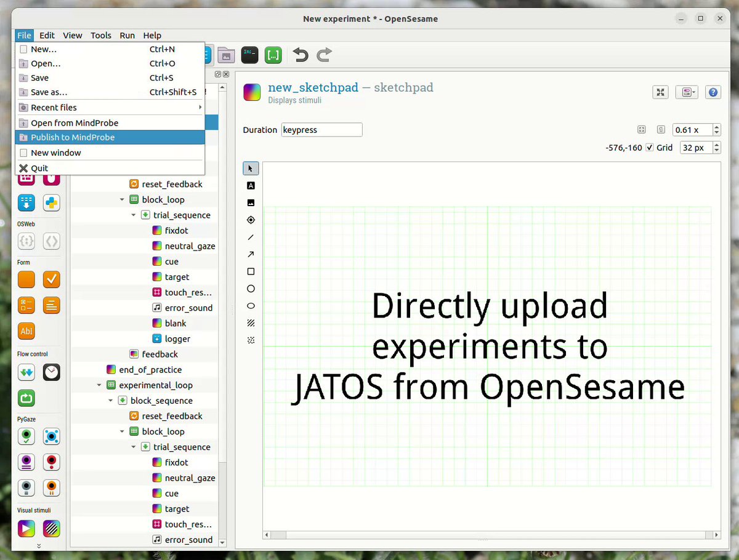Select the arrow drawing tool

coord(251,254)
